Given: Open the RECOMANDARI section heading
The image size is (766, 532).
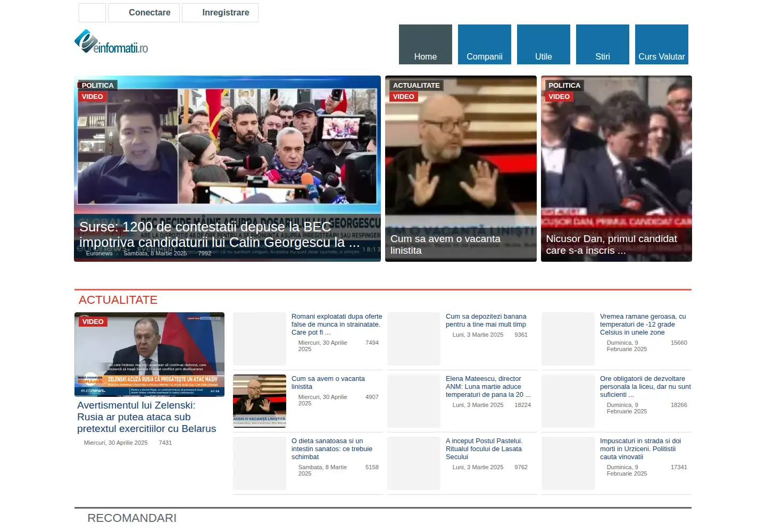Looking at the screenshot, I should [132, 518].
